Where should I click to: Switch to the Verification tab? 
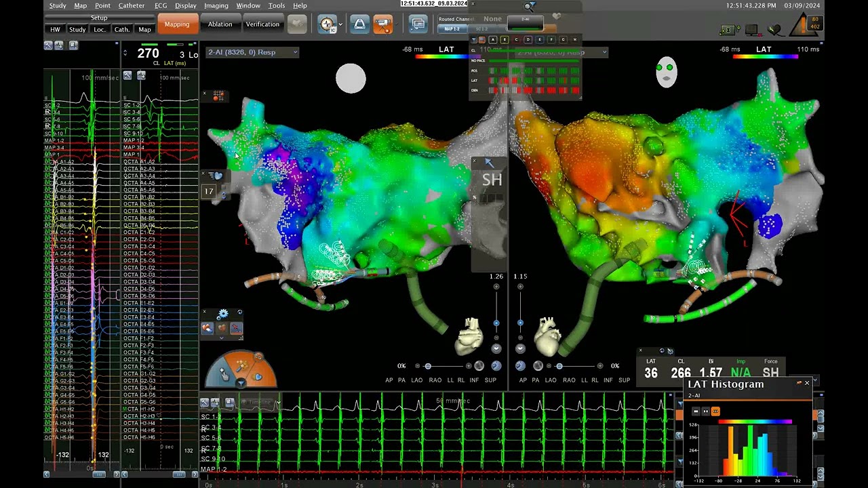click(x=262, y=24)
